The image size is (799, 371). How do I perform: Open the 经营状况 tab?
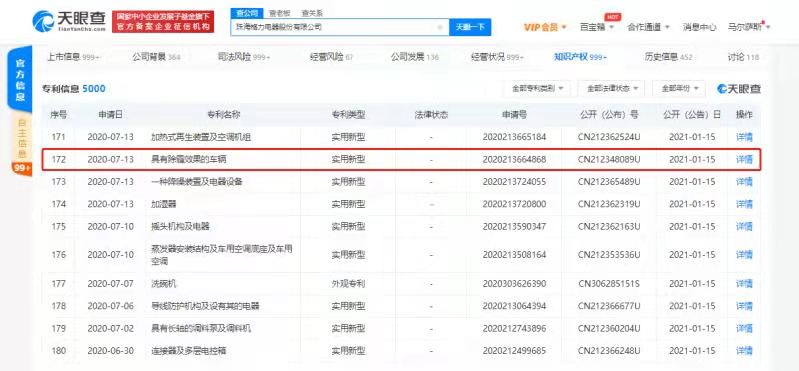(x=498, y=57)
